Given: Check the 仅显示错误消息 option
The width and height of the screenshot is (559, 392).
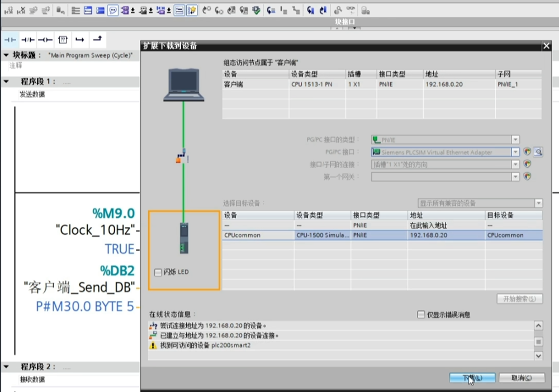Looking at the screenshot, I should [421, 315].
